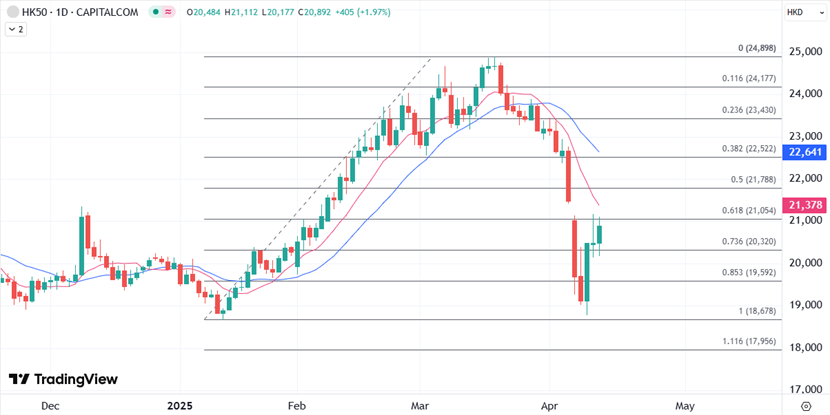
Task: Click the pink delayed-data wave indicator
Action: coord(168,12)
